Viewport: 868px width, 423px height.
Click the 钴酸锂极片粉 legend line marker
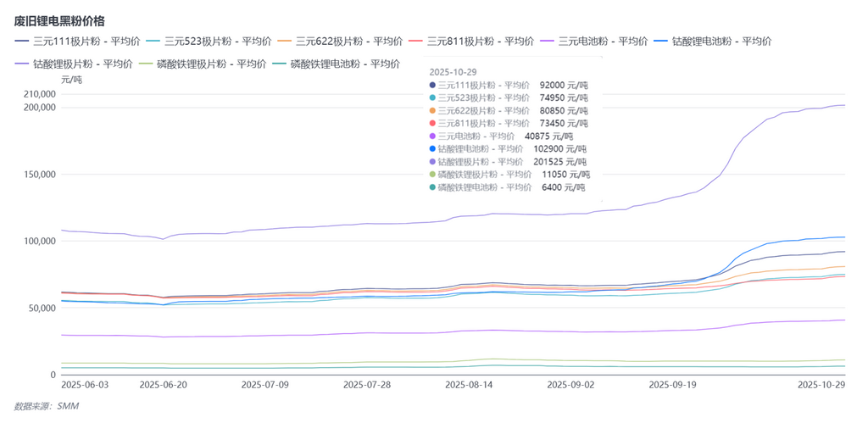(x=22, y=64)
